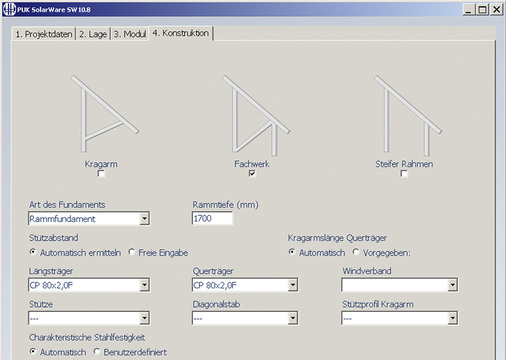Select Automatisch for Charakteristische Stahlfestigkeit
The height and width of the screenshot is (360, 506).
pyautogui.click(x=33, y=351)
